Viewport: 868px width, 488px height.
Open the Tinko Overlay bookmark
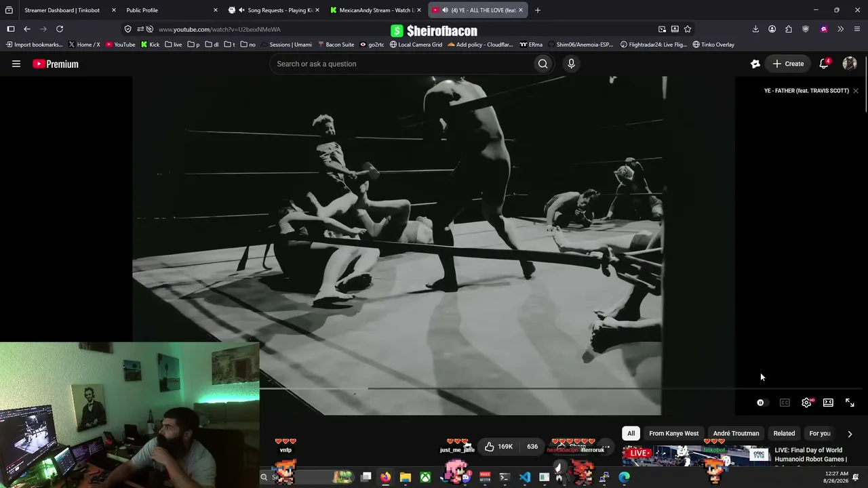(713, 45)
